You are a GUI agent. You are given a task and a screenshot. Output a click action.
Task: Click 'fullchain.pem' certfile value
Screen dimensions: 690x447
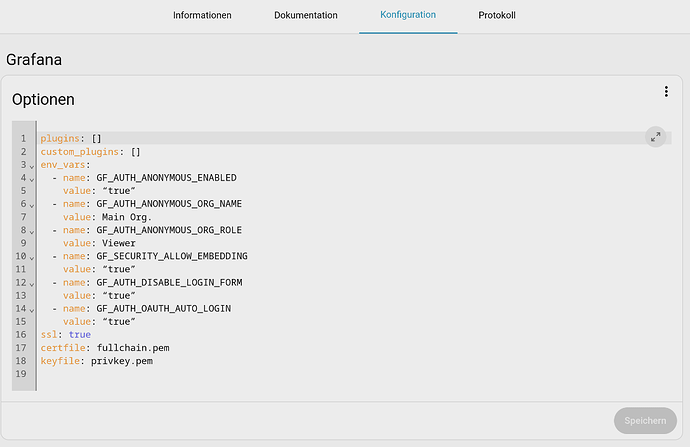coord(133,348)
